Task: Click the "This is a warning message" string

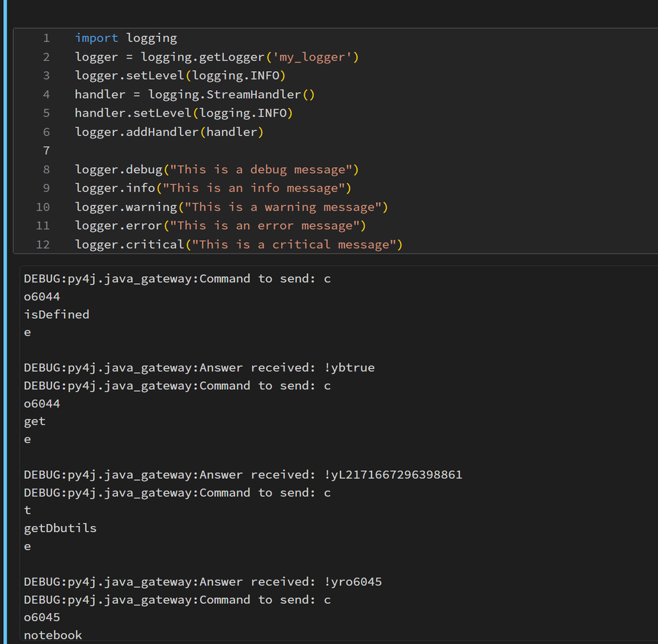Action: (x=283, y=207)
